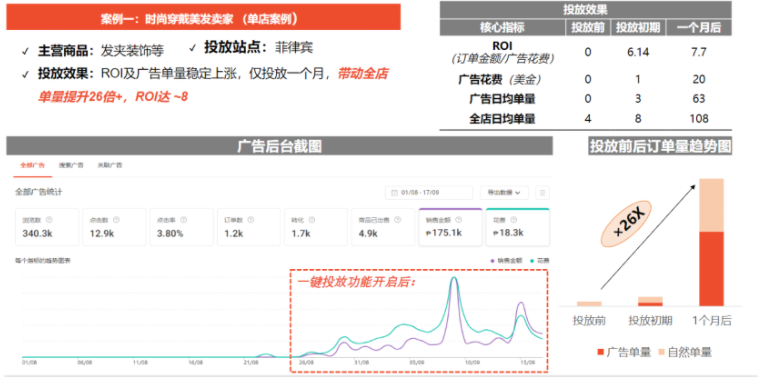764x379 pixels.
Task: Click the help icon next to 销售金额
Action: tap(458, 220)
